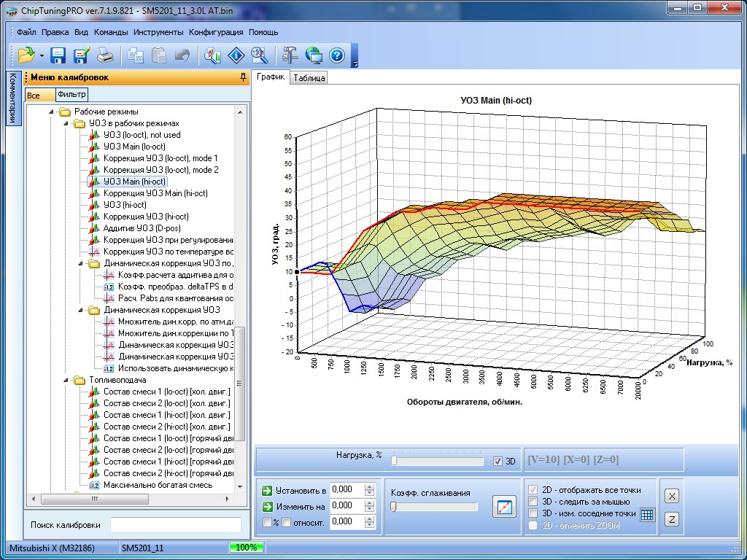Enable '3D - следить за мышью' checkbox
The width and height of the screenshot is (747, 560).
click(x=533, y=501)
